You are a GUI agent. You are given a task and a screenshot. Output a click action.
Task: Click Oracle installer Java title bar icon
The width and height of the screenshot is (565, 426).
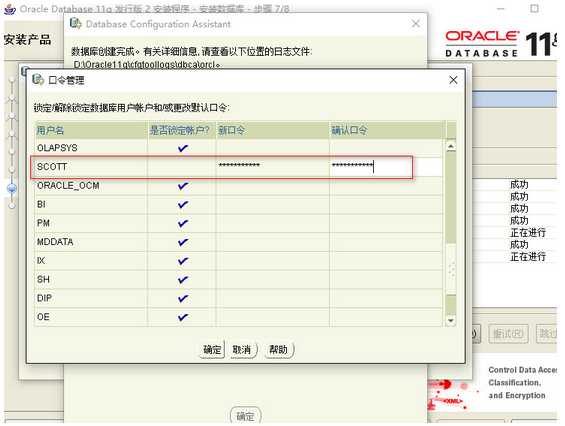[10, 9]
